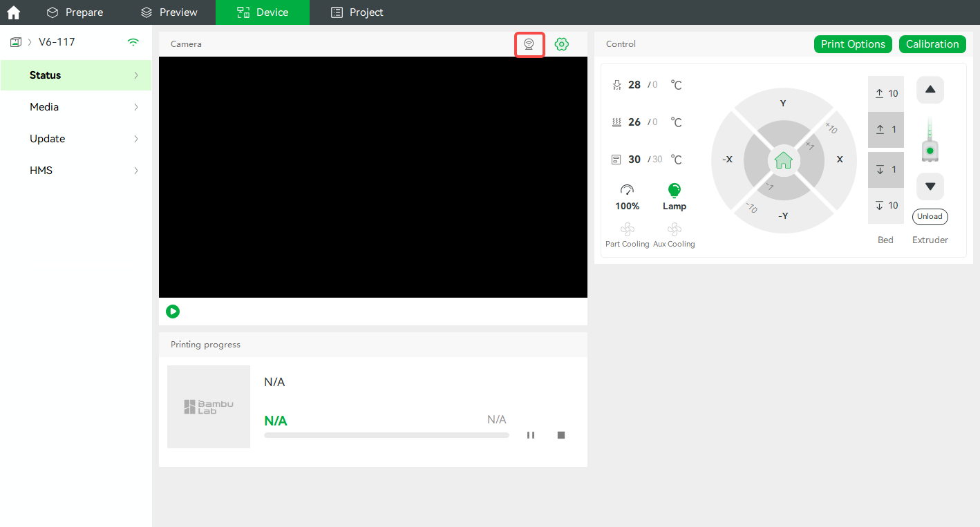The image size is (980, 527).
Task: Lower the bed by 1
Action: pos(886,170)
